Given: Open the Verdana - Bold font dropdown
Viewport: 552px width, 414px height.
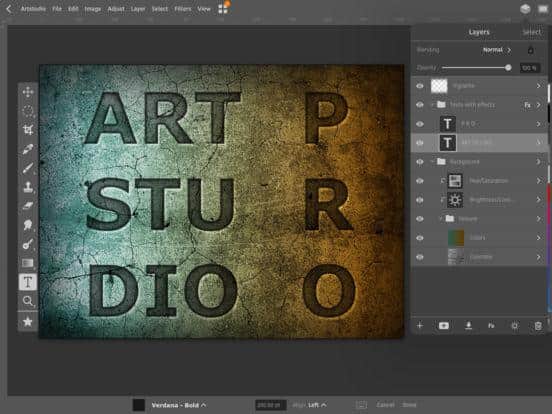Looking at the screenshot, I should tap(179, 405).
